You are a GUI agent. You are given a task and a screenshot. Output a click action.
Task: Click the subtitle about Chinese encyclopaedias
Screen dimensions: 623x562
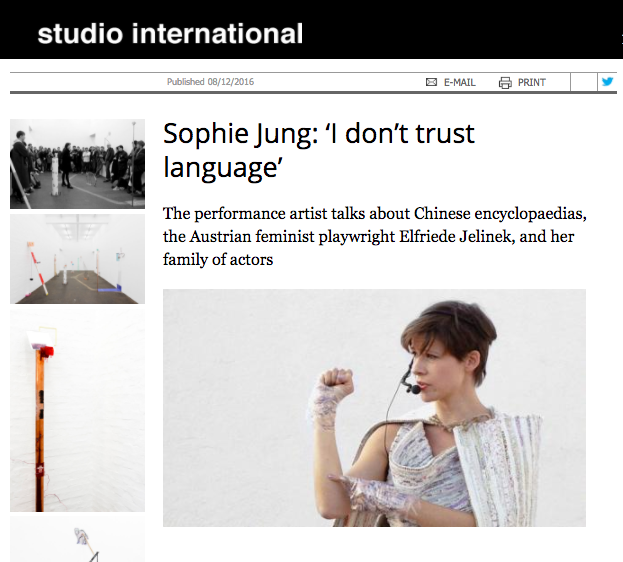pyautogui.click(x=375, y=236)
